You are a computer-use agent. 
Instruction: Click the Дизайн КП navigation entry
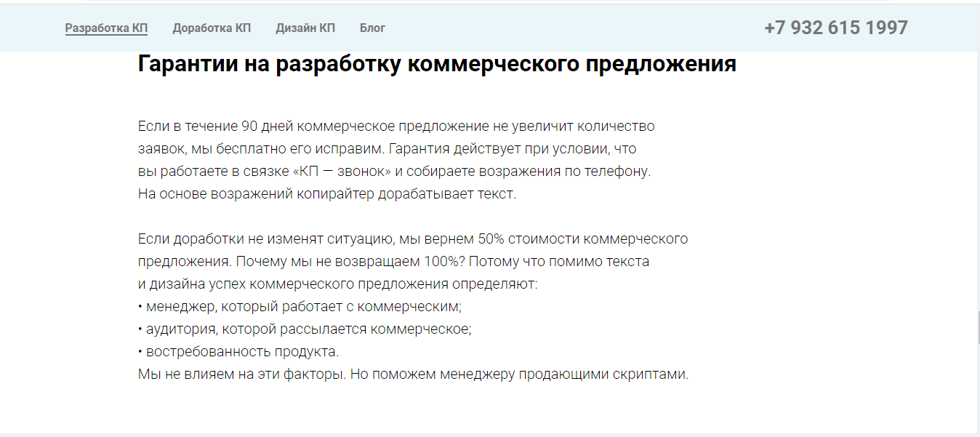tap(305, 28)
